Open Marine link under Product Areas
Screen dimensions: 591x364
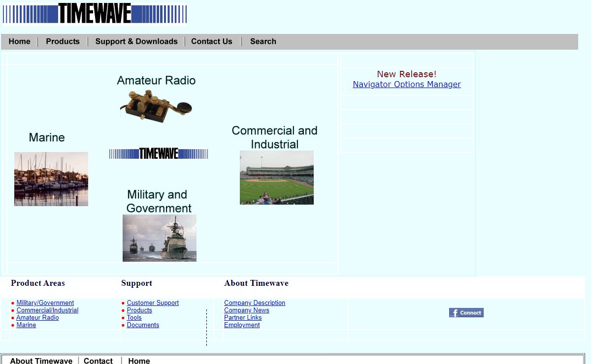[26, 325]
